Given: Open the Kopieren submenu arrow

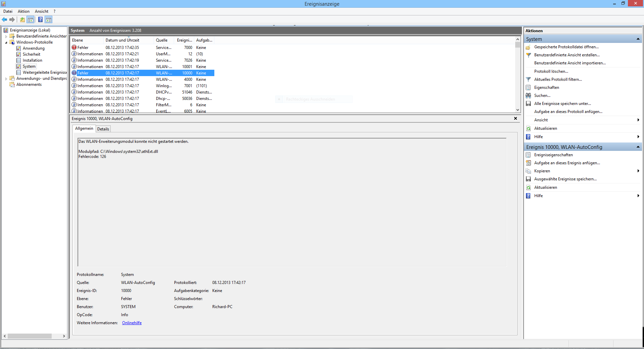Looking at the screenshot, I should pos(638,171).
